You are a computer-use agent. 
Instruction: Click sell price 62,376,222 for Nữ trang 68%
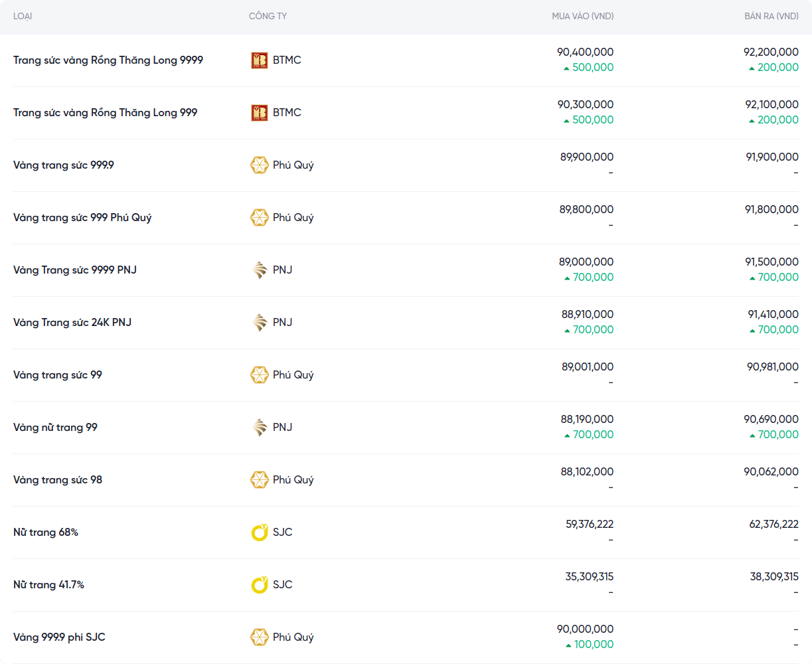(x=773, y=524)
